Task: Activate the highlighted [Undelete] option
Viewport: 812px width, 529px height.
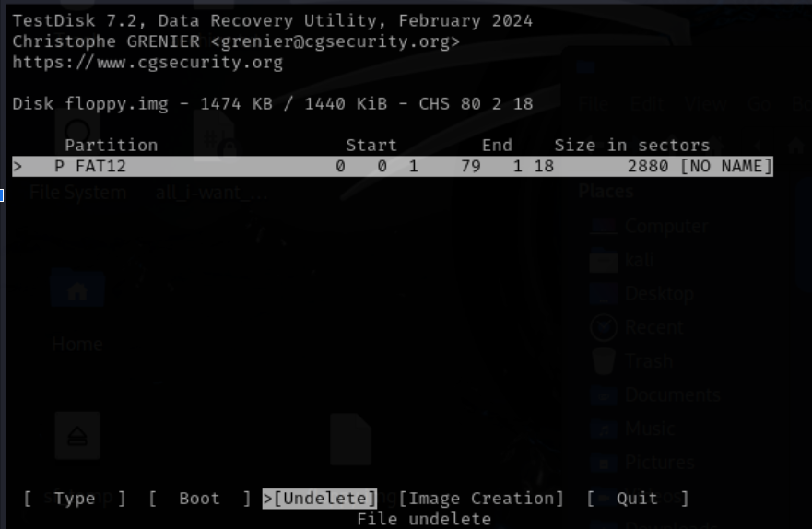Action: [x=320, y=498]
